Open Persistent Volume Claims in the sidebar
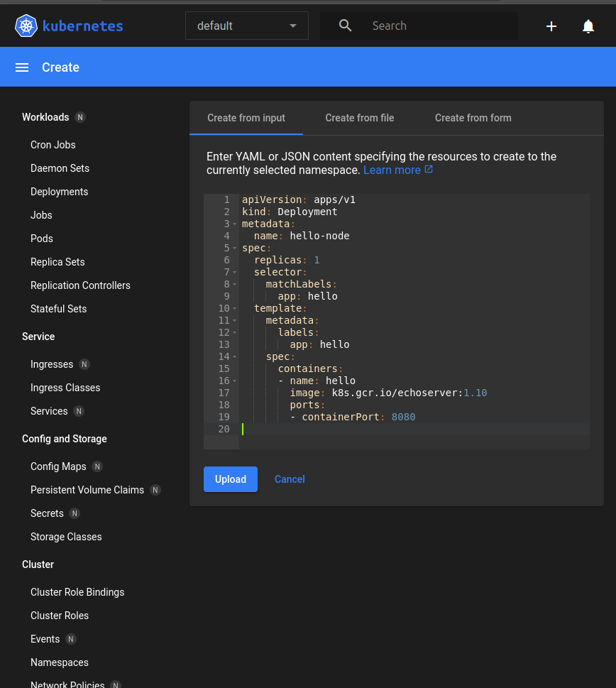The width and height of the screenshot is (616, 688). pyautogui.click(x=87, y=490)
